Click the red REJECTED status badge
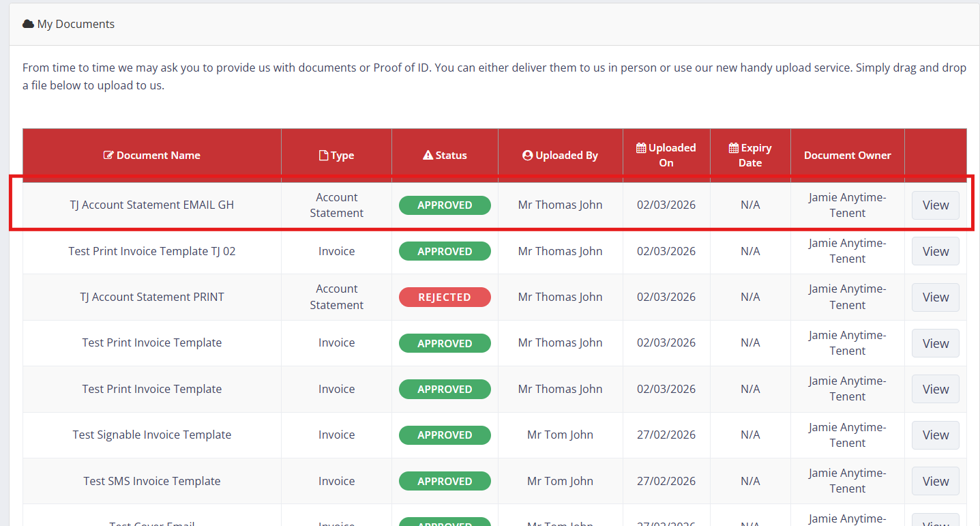 [x=445, y=297]
